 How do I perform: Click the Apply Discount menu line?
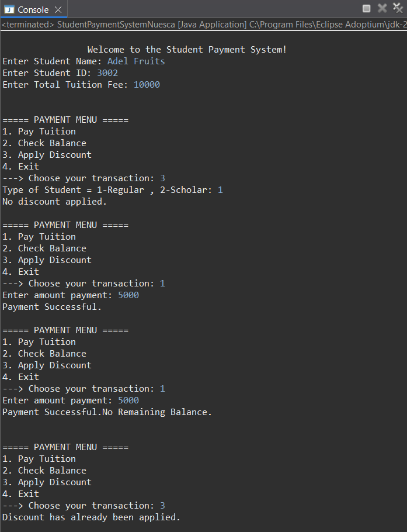pyautogui.click(x=46, y=154)
